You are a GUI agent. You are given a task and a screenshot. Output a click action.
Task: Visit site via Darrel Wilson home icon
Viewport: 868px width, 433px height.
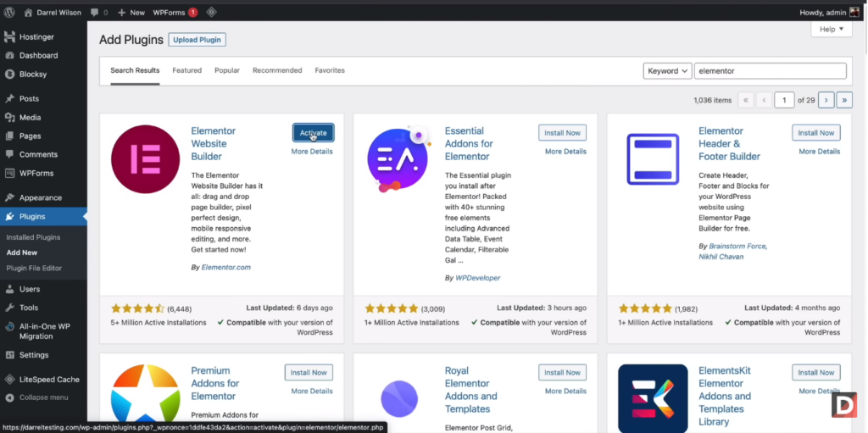[28, 12]
